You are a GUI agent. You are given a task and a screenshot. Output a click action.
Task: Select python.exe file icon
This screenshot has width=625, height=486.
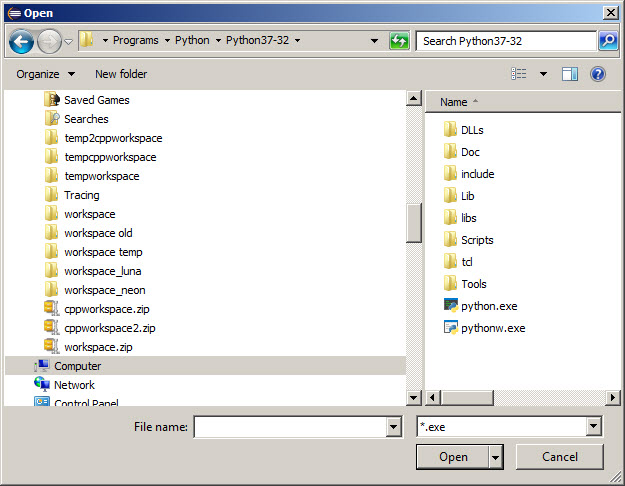[451, 306]
